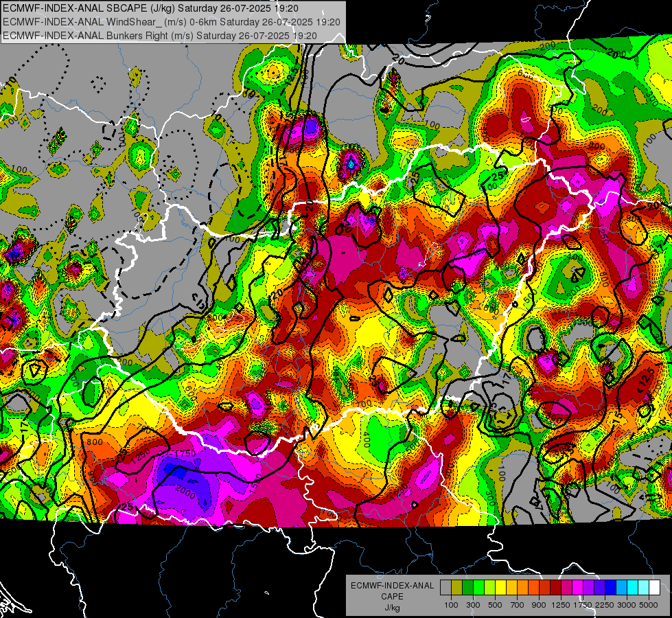Image resolution: width=672 pixels, height=618 pixels.
Task: Click the sky blue legend swatch
Action: click(x=622, y=588)
